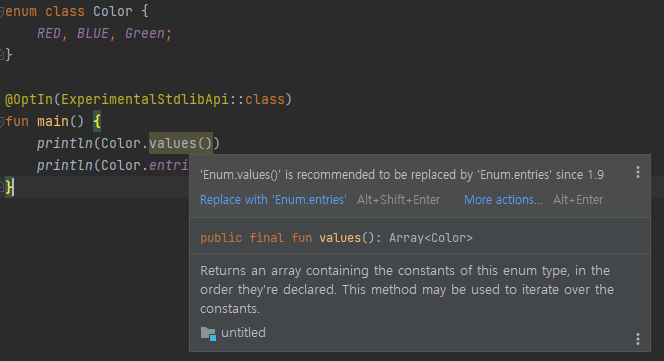
Task: Click fold end marker at main's closing brace
Action: [2, 187]
